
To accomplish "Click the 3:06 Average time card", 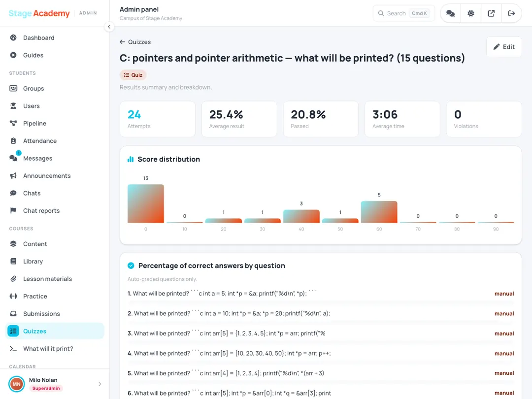I will [x=402, y=119].
